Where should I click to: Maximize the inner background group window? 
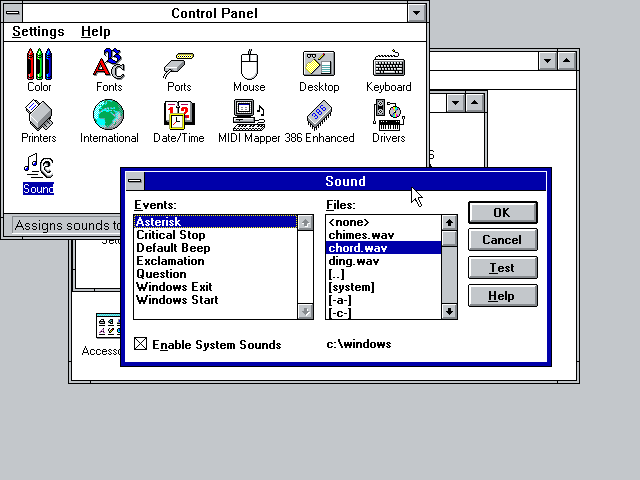[474, 102]
